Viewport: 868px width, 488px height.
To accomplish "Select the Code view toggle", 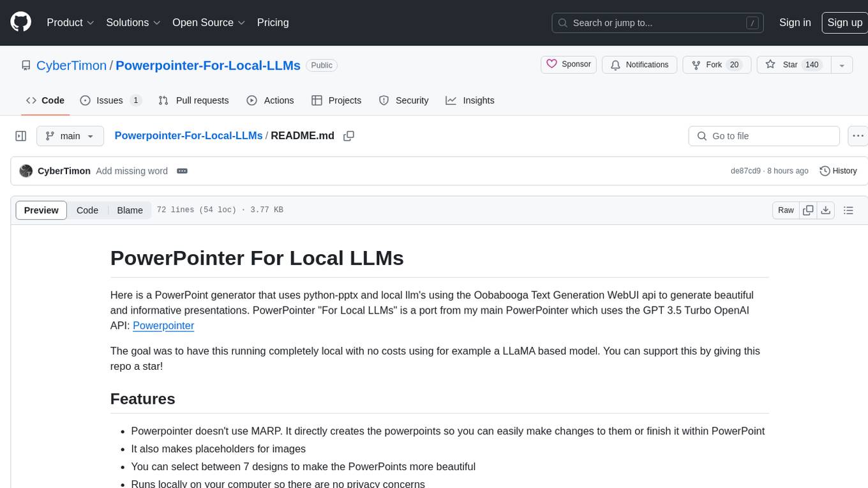I will point(87,210).
